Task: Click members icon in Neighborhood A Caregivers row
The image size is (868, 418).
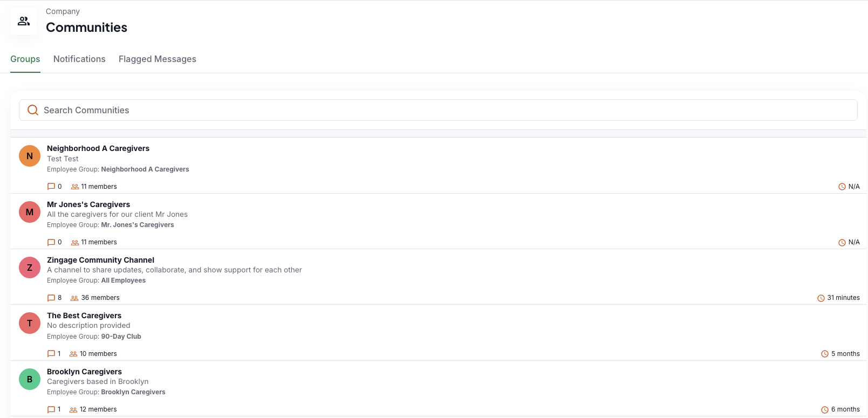Action: click(75, 187)
